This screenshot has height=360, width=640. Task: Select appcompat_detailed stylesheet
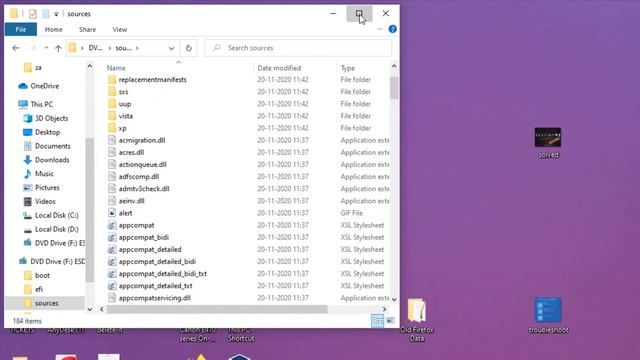click(x=150, y=249)
